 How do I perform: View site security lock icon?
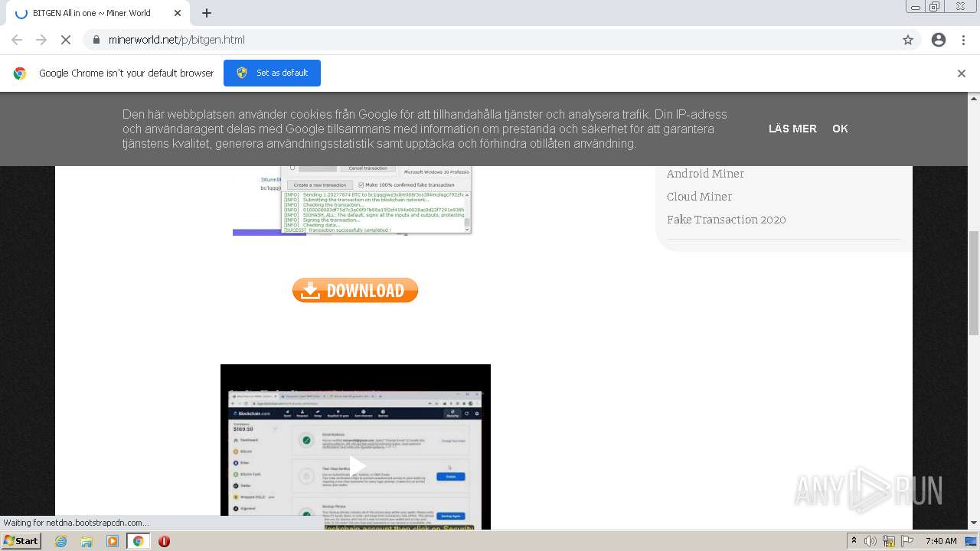click(x=96, y=40)
